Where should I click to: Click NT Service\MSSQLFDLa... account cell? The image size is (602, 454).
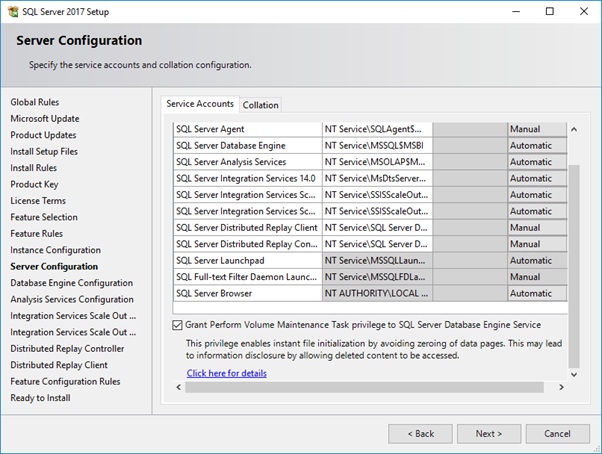click(377, 277)
